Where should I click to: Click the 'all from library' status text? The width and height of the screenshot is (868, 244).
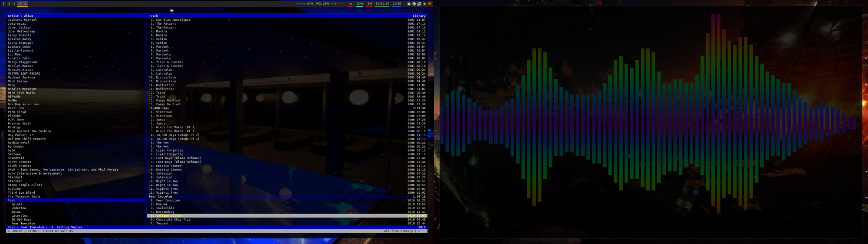point(398,231)
